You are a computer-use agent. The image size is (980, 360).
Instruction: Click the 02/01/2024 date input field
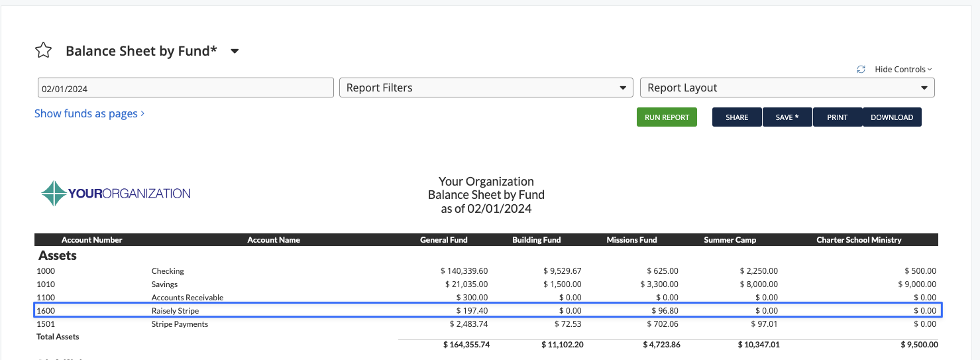[186, 88]
